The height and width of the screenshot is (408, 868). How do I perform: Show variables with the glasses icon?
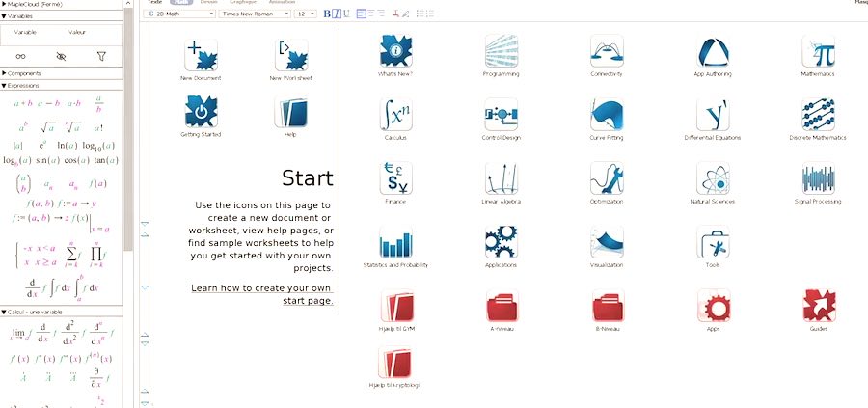click(20, 56)
